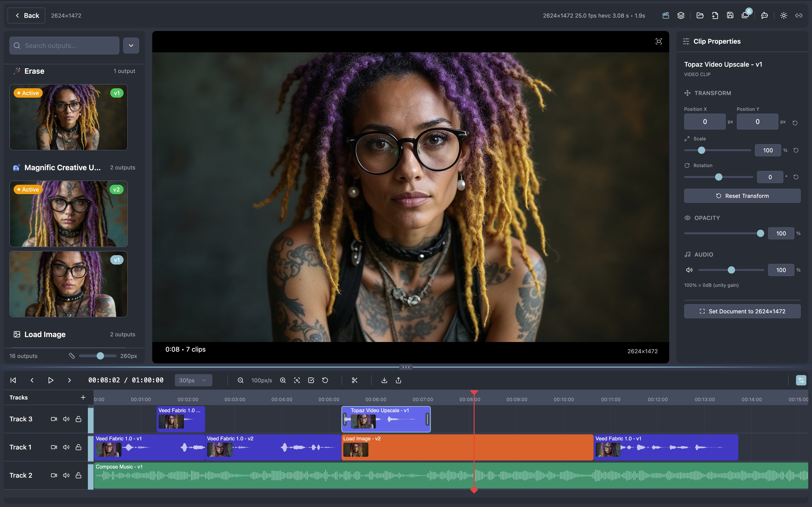
Task: Split the clip with the scissors tool
Action: pyautogui.click(x=355, y=380)
